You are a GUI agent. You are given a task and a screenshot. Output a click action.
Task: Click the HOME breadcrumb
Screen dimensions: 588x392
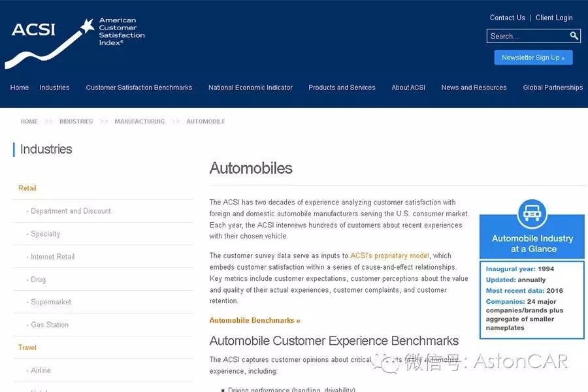tap(29, 122)
